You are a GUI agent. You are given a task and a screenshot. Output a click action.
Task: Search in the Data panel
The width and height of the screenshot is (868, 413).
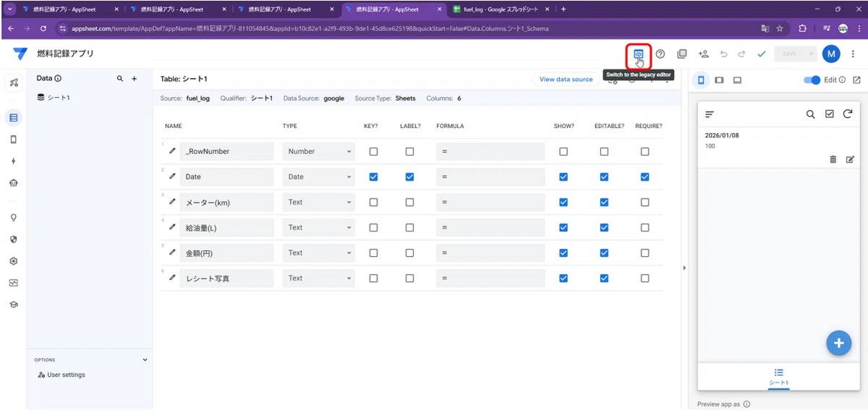120,79
